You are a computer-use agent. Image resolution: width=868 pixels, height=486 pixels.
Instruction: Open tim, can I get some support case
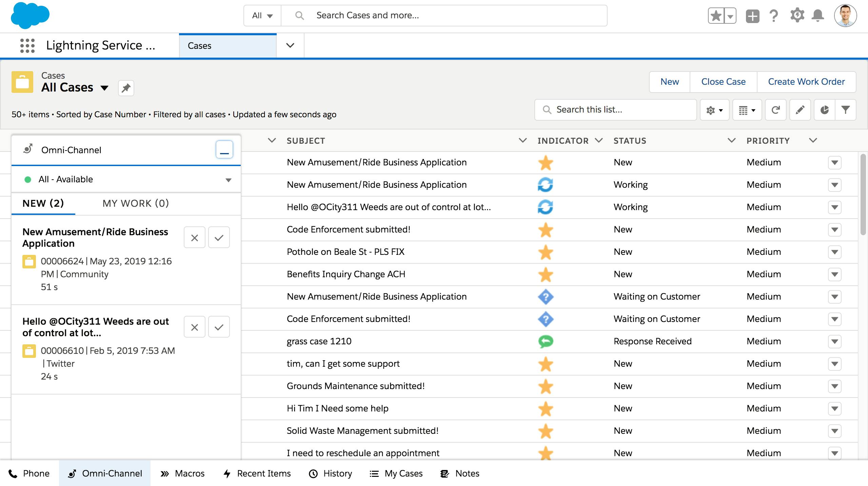coord(343,364)
